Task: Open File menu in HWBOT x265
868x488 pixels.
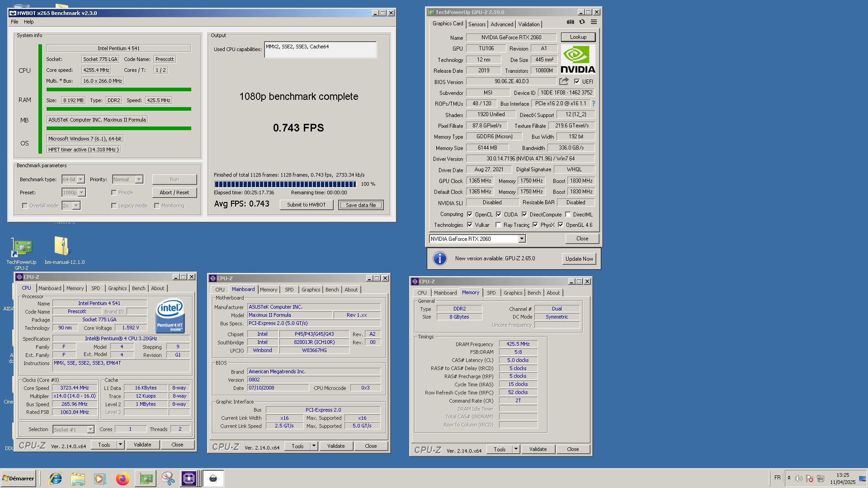Action: (14, 22)
